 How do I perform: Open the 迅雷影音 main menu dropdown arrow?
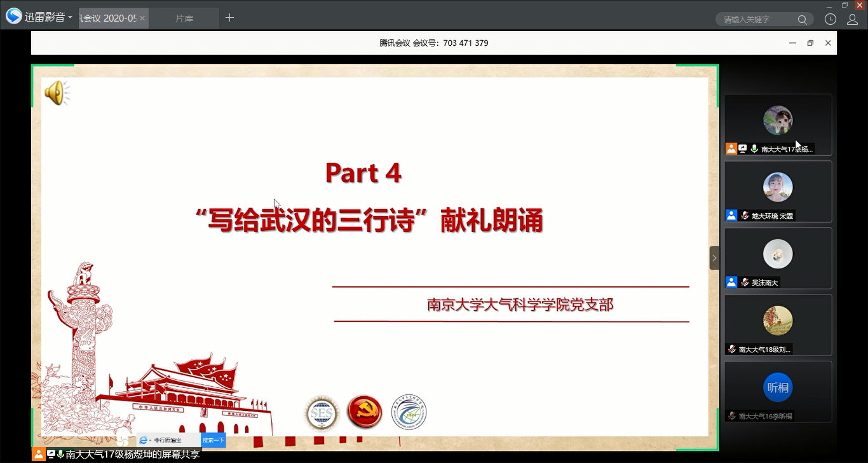(70, 18)
